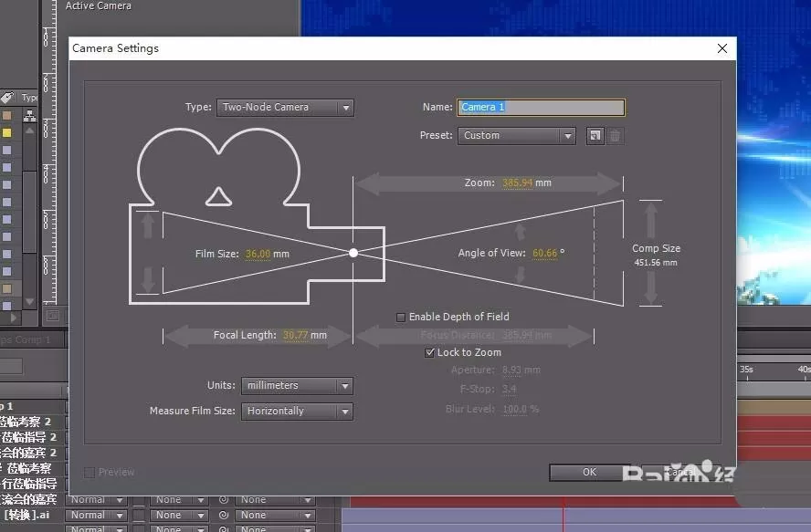Delete preset using the trash icon
Image resolution: width=811 pixels, height=532 pixels.
click(x=615, y=135)
